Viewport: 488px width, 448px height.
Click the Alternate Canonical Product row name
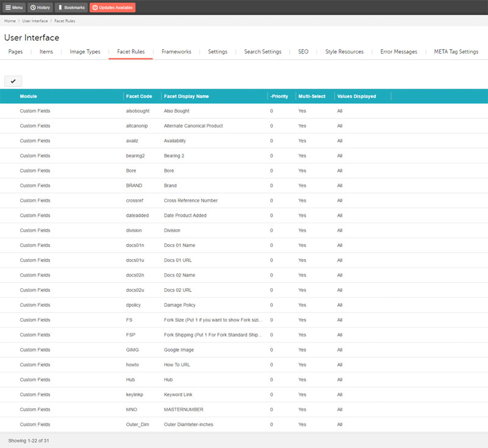(x=193, y=126)
